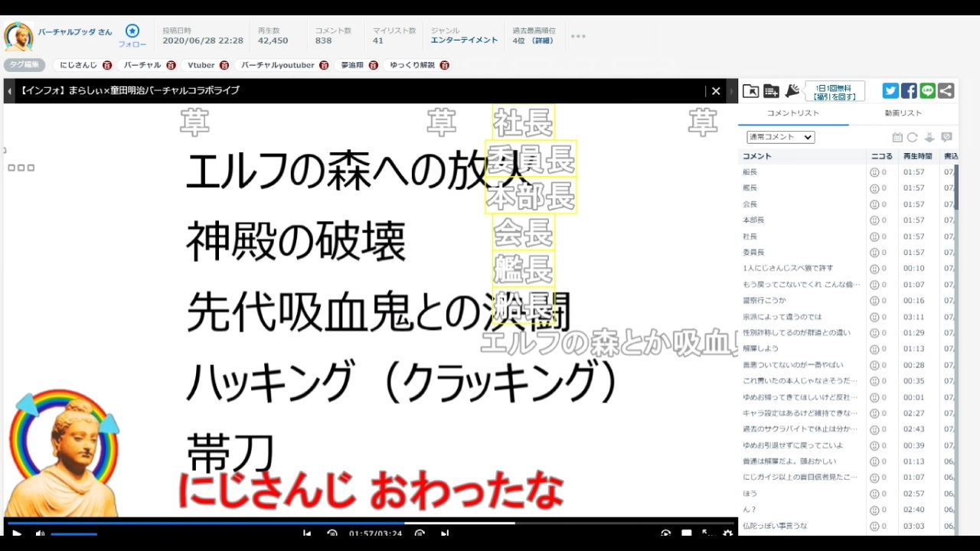The image size is (980, 551).
Task: Nicoru the 艦長 comment
Action: coord(874,188)
